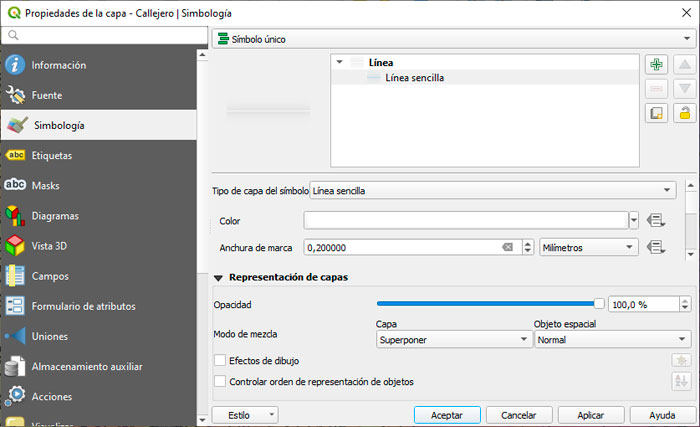Click the sidebar scroll up arrow

pos(202,54)
